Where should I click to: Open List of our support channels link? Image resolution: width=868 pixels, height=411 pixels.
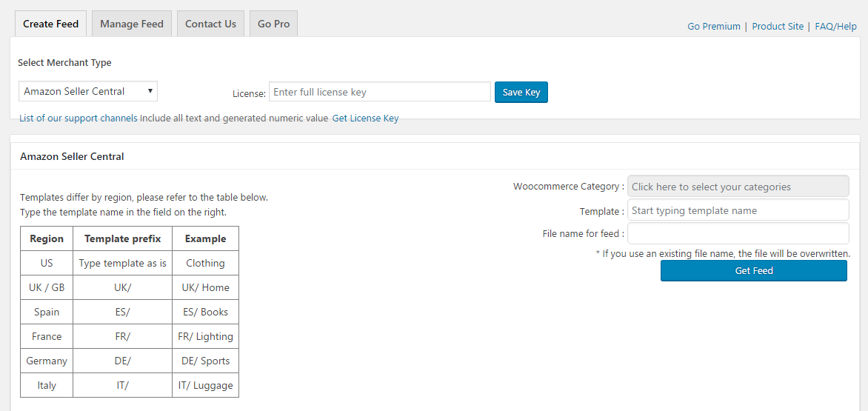[x=78, y=118]
